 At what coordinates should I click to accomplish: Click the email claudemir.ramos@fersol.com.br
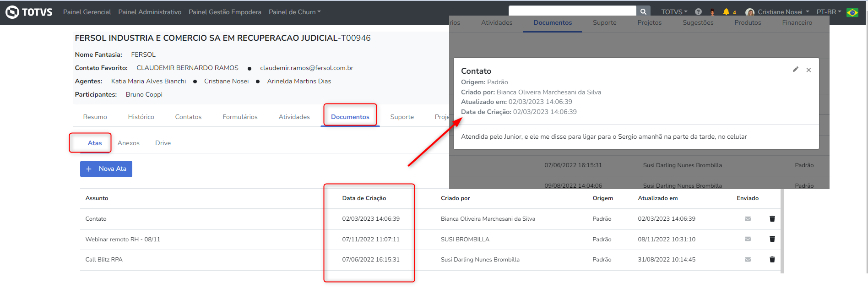click(307, 68)
